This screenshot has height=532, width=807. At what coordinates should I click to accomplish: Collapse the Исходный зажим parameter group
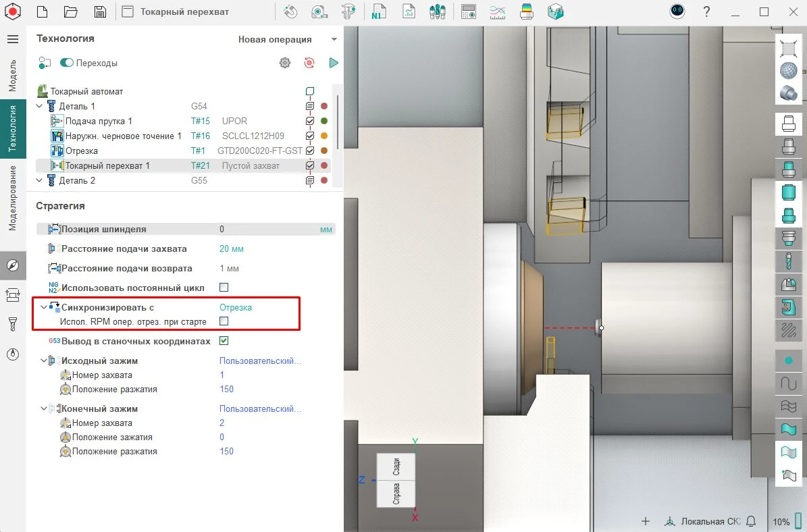(44, 361)
